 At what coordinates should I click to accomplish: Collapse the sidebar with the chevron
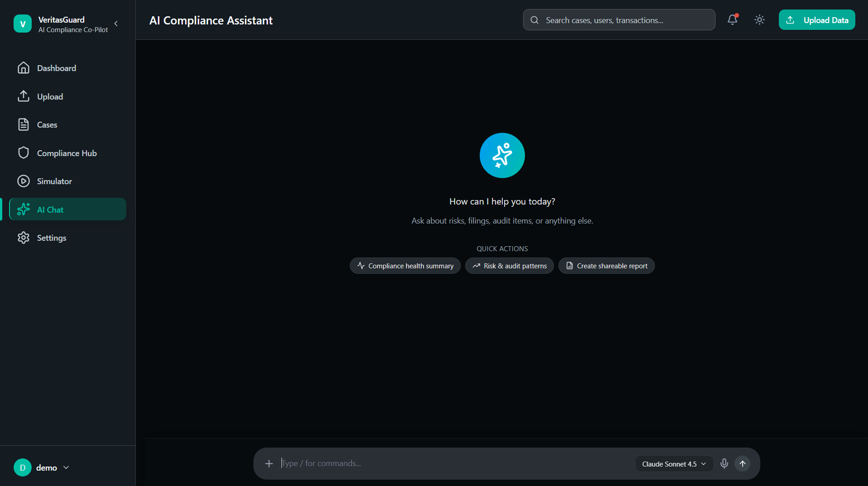116,24
